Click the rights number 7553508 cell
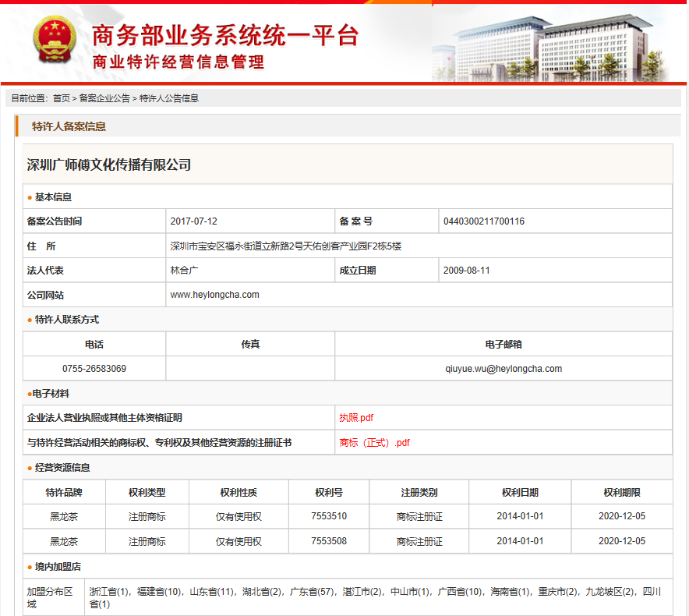This screenshot has width=689, height=616. 329,541
